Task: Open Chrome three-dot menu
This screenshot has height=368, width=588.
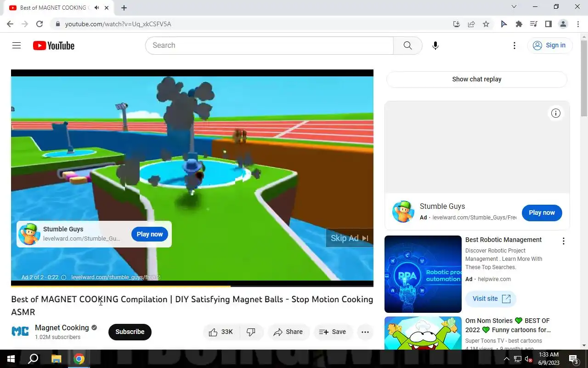Action: pos(578,24)
